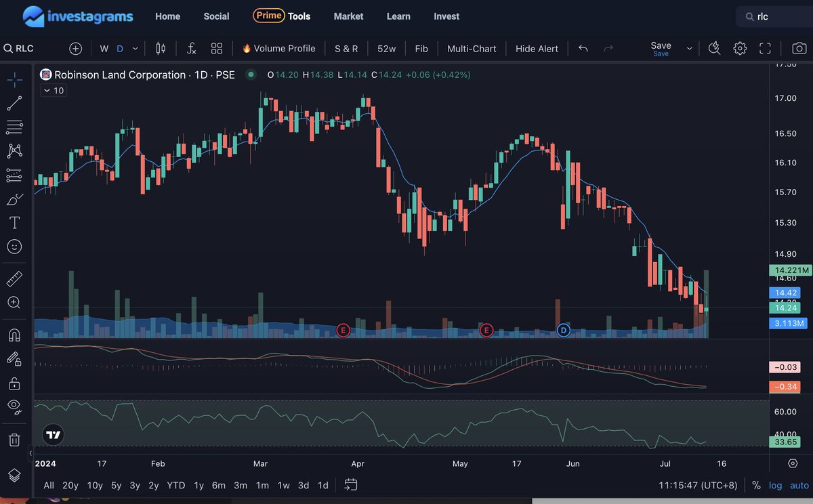
Task: Toggle the percent price scale
Action: [x=756, y=485]
